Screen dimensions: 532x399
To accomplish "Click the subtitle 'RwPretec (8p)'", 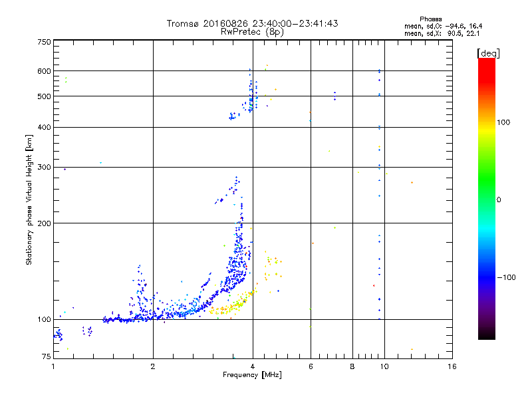I will [x=253, y=32].
